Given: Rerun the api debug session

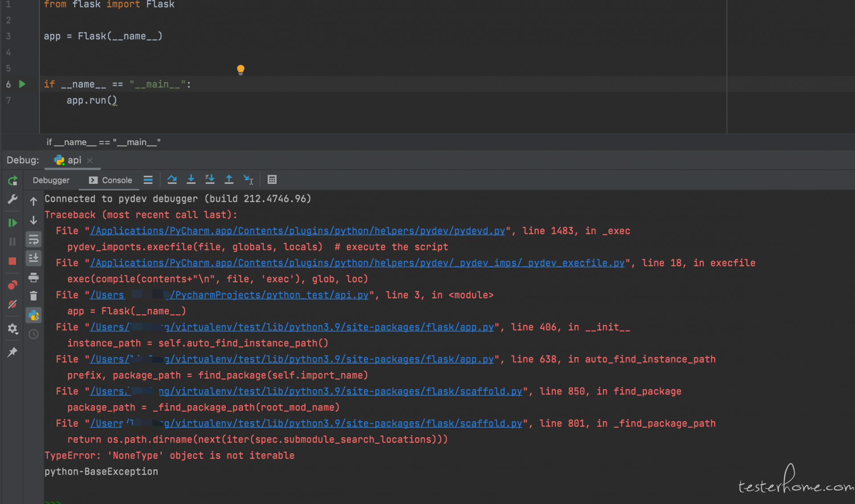Looking at the screenshot, I should [12, 180].
